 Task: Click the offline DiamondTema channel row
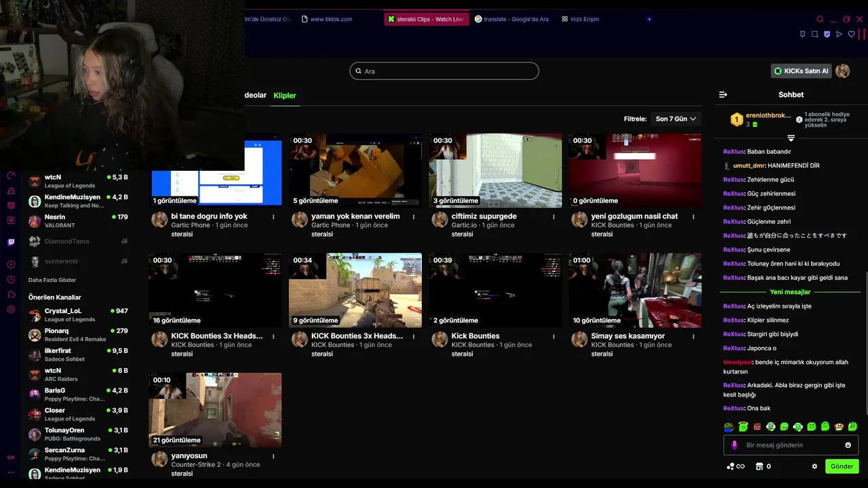coord(78,241)
